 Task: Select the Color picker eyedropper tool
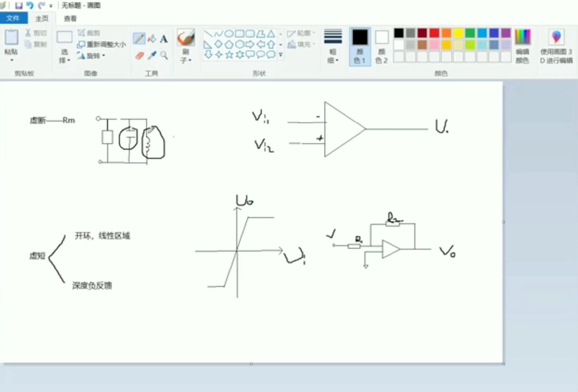(152, 56)
